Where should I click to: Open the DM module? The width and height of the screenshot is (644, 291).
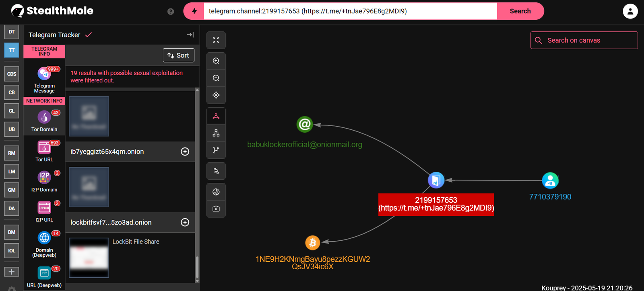point(12,232)
